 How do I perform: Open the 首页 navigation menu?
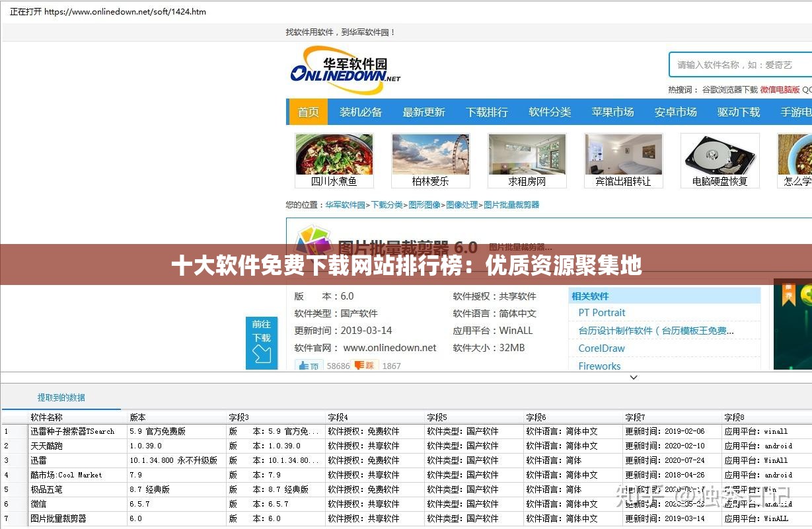coord(308,112)
